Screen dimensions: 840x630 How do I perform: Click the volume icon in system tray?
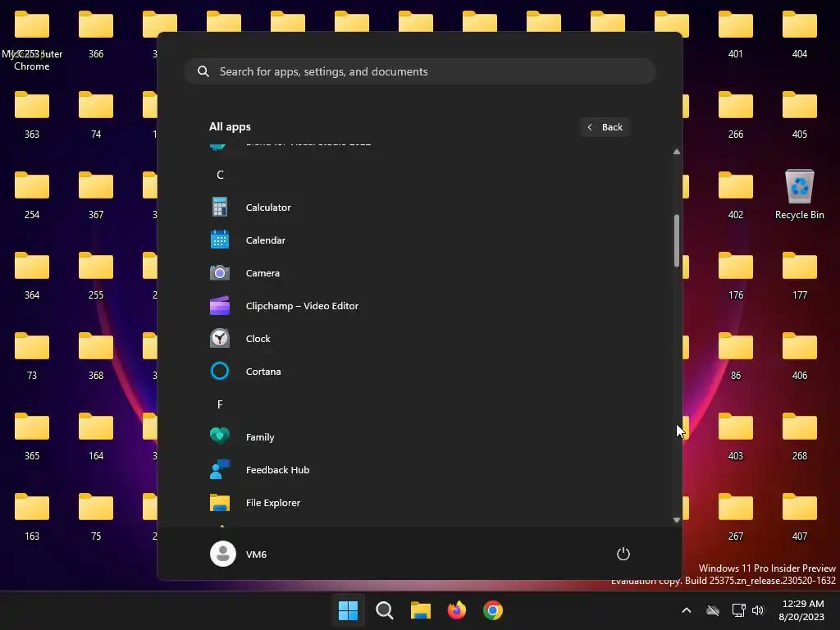point(758,610)
